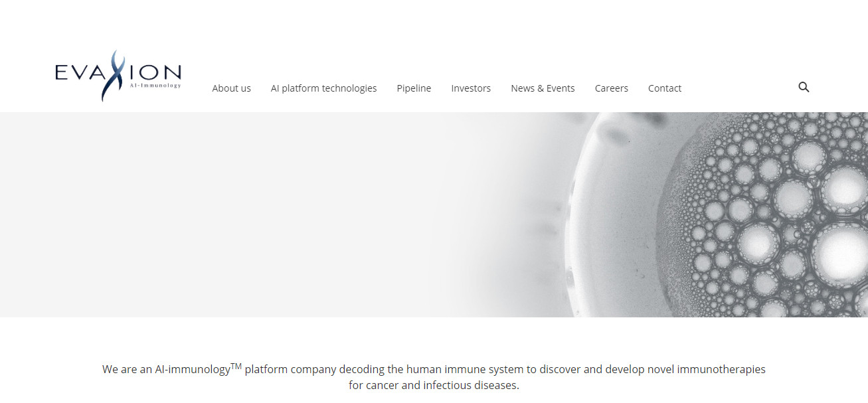Select the AI-Immunology tagline under the logo

coord(155,86)
